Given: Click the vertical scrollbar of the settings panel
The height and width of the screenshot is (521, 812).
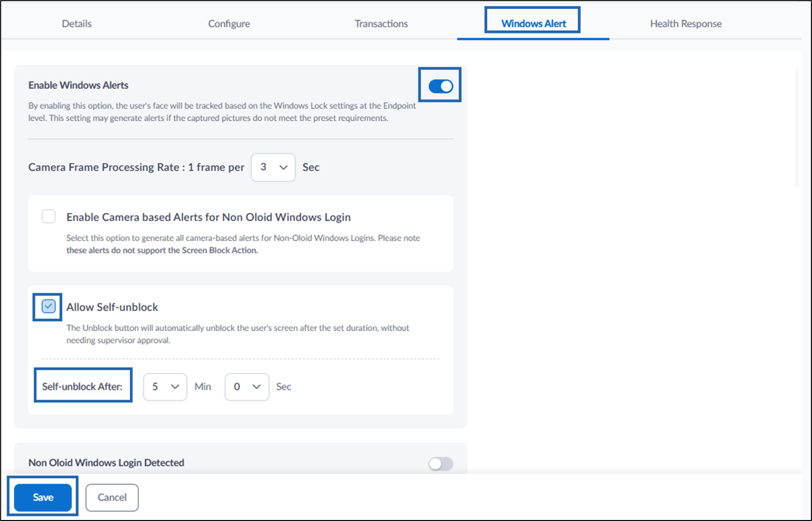Looking at the screenshot, I should [x=797, y=127].
